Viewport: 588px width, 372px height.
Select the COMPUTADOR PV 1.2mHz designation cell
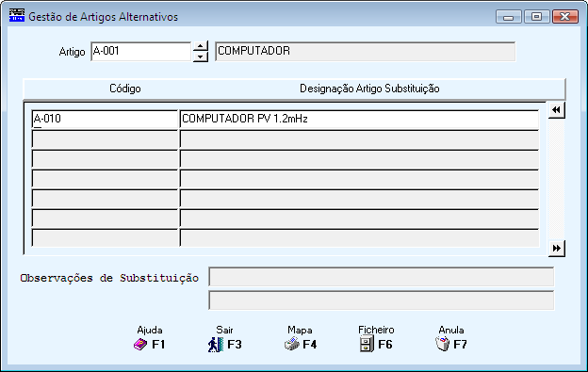359,120
